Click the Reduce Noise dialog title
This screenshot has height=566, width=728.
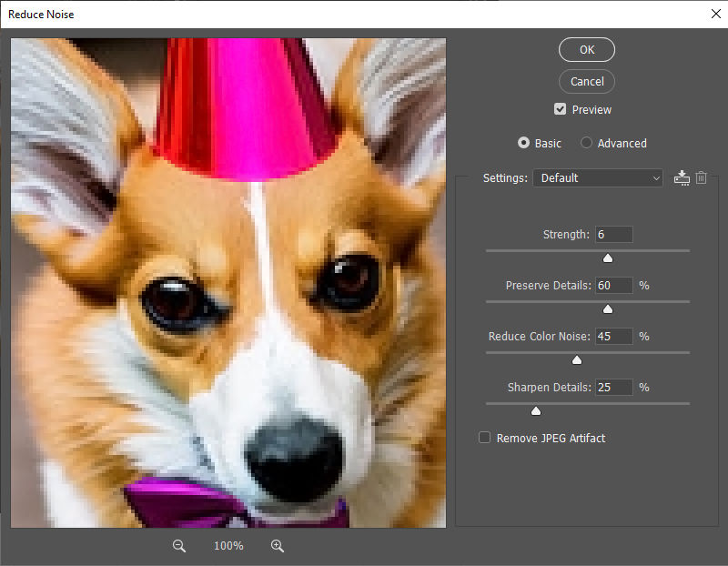click(41, 15)
